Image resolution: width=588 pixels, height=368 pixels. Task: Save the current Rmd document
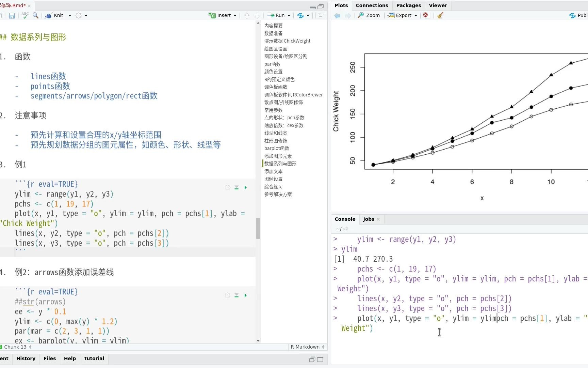point(12,16)
